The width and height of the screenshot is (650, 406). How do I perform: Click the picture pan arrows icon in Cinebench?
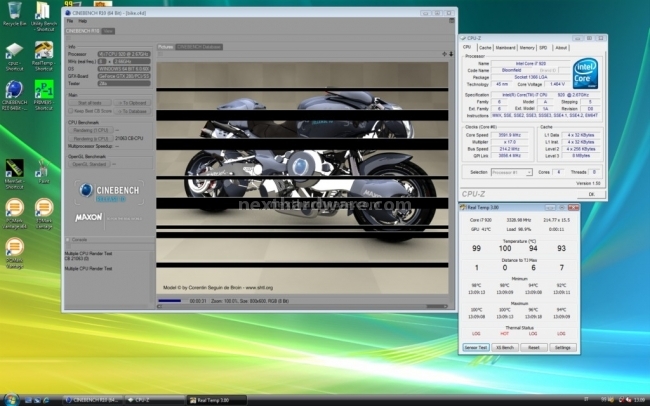pos(444,54)
